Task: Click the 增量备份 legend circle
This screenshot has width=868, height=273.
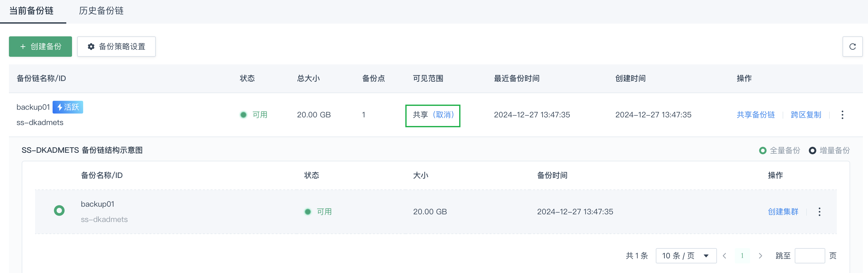Action: (813, 151)
